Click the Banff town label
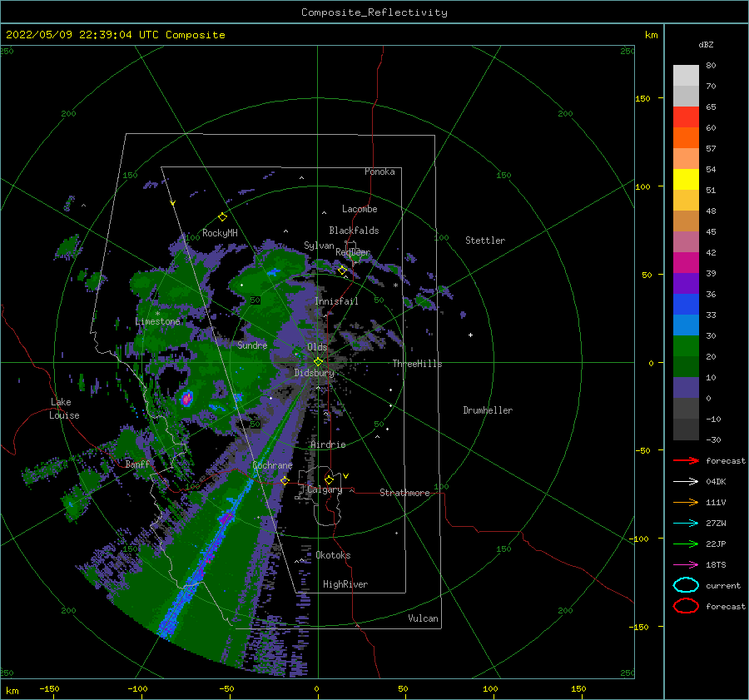The height and width of the screenshot is (700, 749). pos(137,464)
